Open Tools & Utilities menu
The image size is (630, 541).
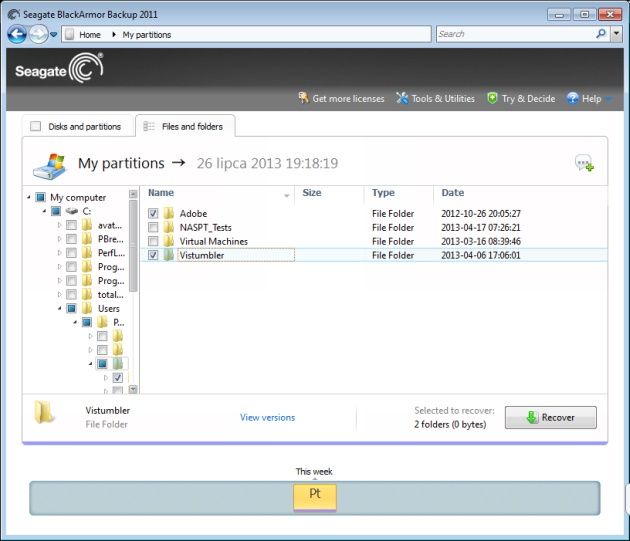(x=436, y=98)
